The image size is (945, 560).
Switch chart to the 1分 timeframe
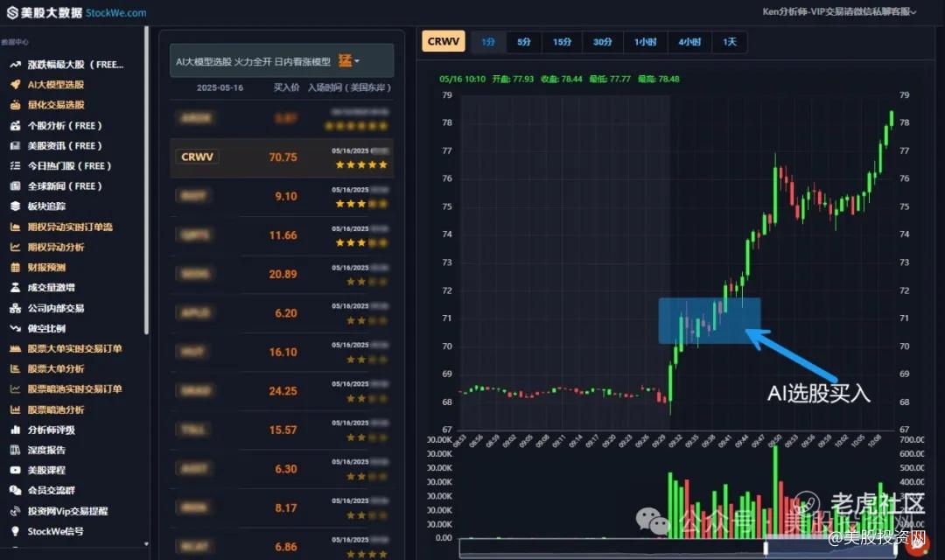tap(488, 42)
